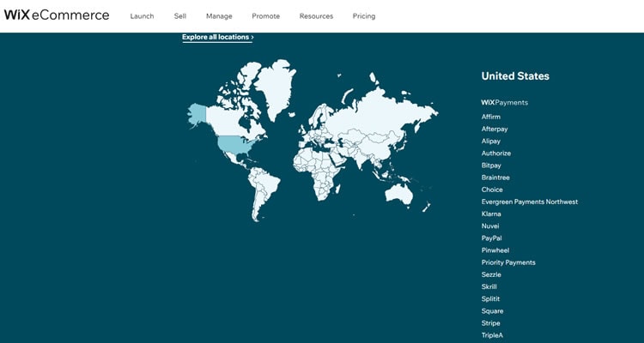Open the Promote menu
The image size is (644, 343).
coord(265,16)
